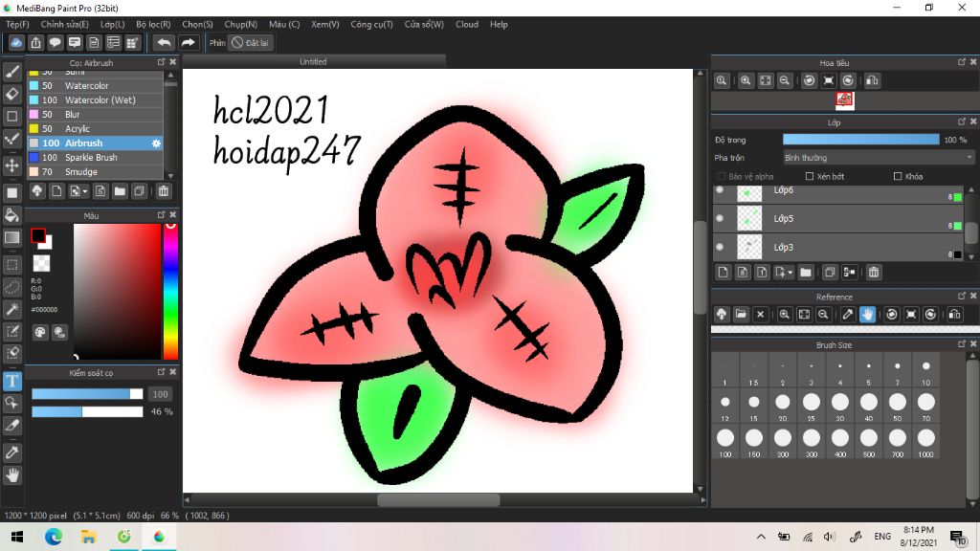Add new layer folder in Lớp panel
The width and height of the screenshot is (980, 551).
(806, 273)
